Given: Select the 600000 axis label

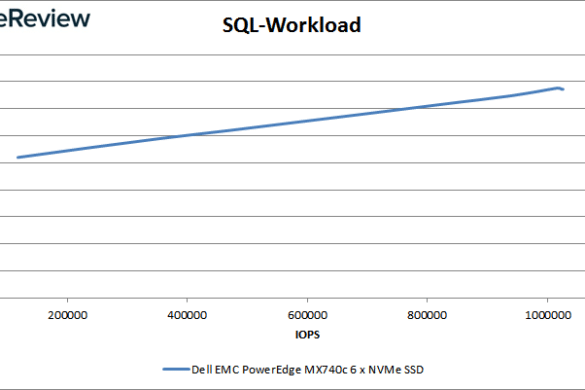Looking at the screenshot, I should (307, 315).
